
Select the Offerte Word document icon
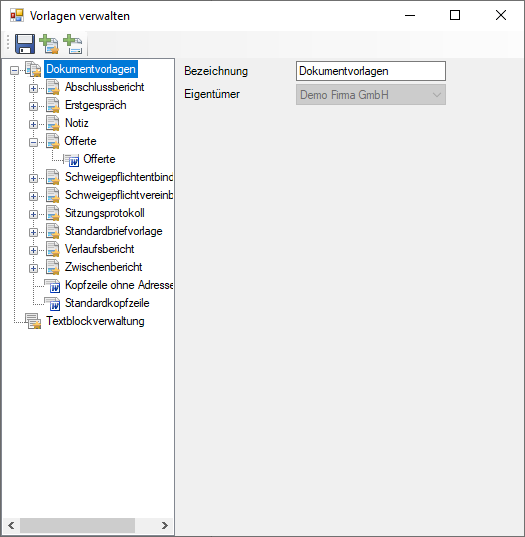pyautogui.click(x=72, y=159)
